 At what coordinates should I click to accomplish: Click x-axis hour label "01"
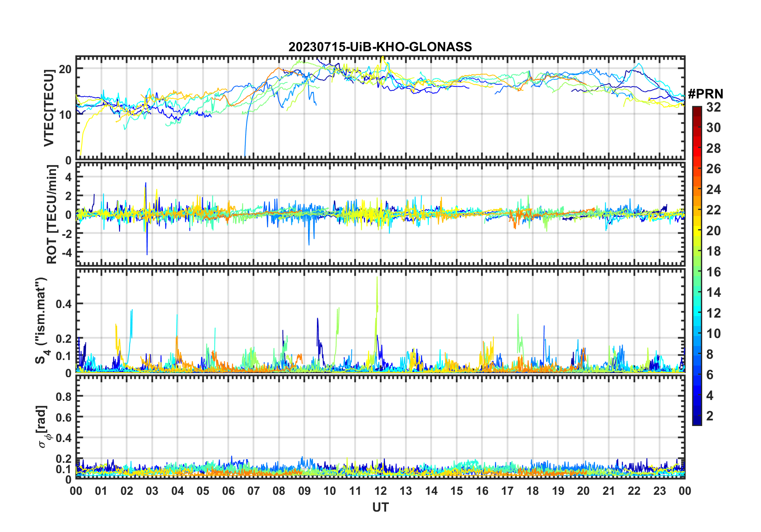[x=101, y=491]
